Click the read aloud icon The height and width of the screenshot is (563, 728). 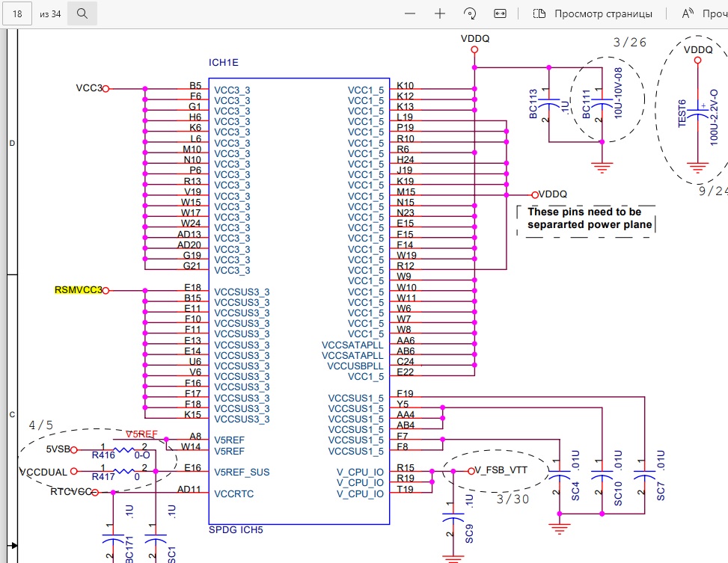(688, 13)
